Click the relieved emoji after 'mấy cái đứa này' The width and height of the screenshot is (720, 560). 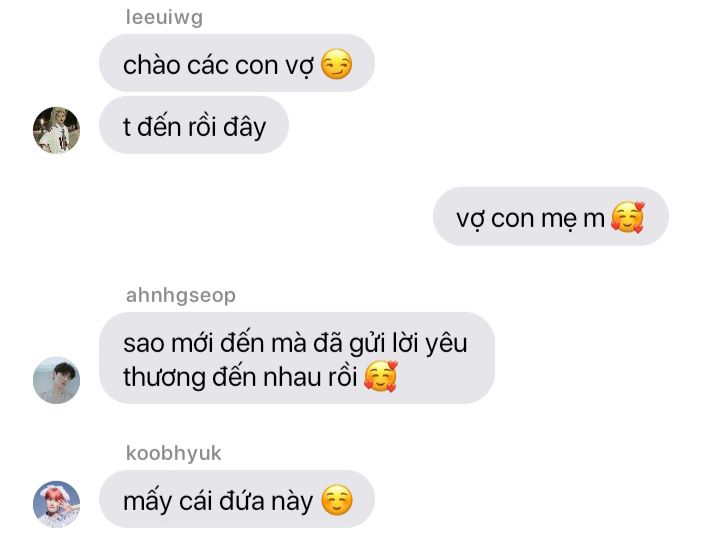[x=337, y=500]
